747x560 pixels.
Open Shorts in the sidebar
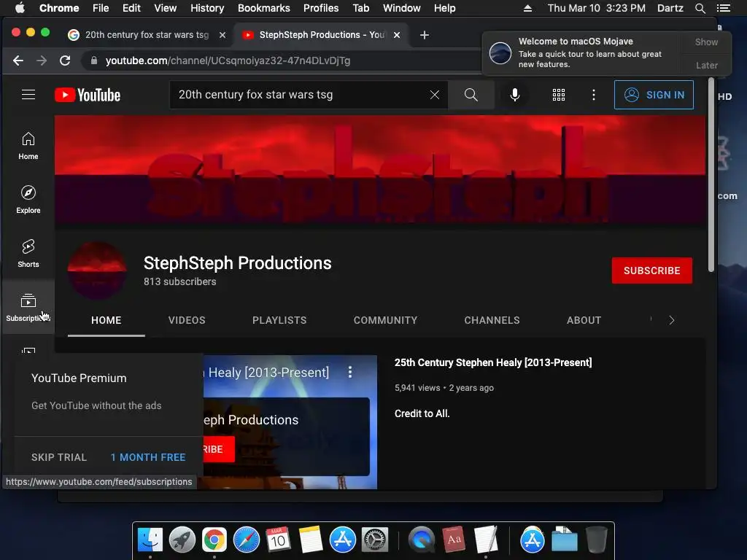[28, 253]
